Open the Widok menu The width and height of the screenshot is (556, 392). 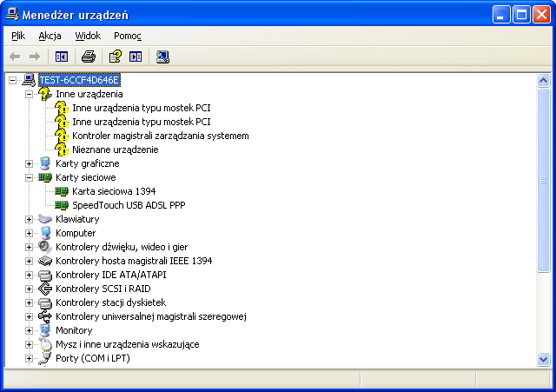point(88,36)
